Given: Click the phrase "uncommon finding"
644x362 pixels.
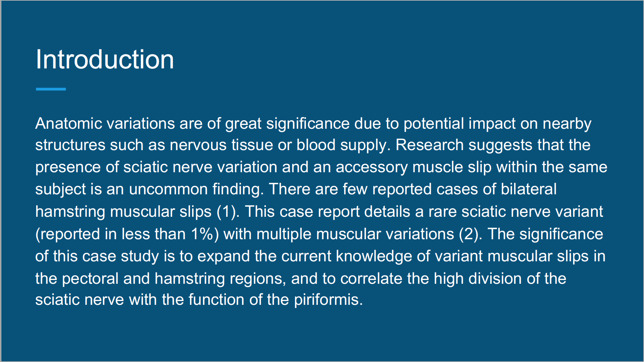Looking at the screenshot, I should pyautogui.click(x=196, y=189).
